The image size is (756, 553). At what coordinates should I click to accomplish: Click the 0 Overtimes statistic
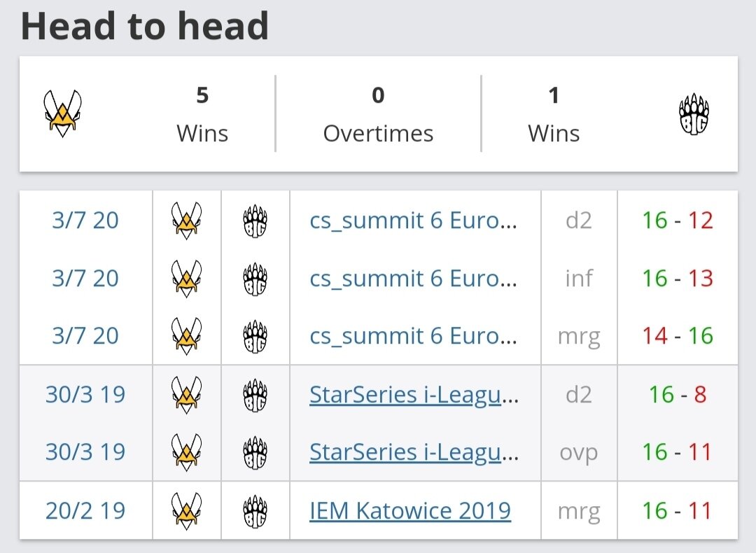pyautogui.click(x=378, y=113)
